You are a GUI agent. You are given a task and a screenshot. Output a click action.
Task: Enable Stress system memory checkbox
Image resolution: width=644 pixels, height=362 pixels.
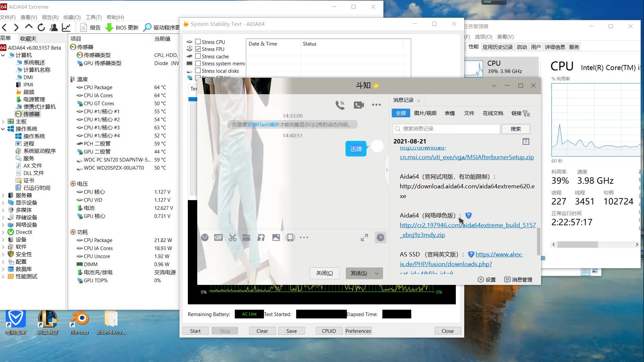click(198, 63)
